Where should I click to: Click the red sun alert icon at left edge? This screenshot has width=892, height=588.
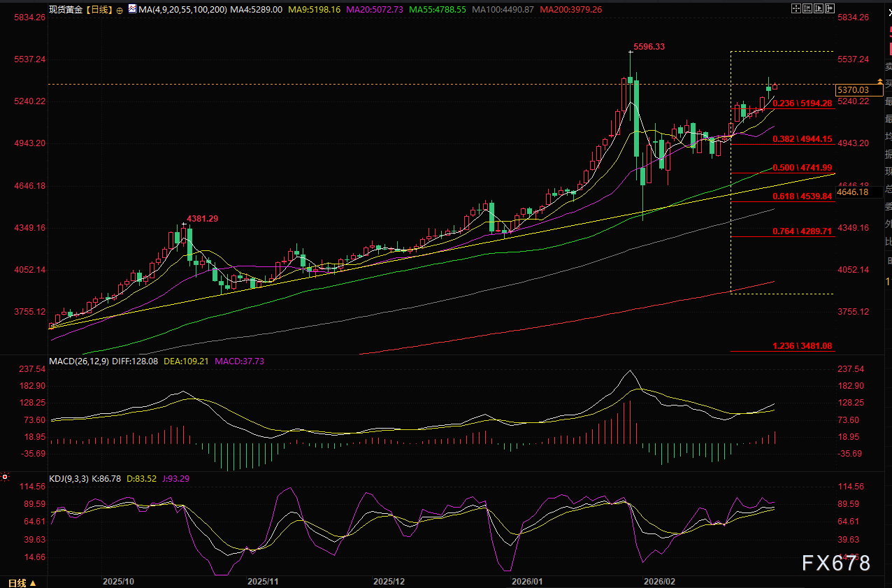click(x=5, y=478)
